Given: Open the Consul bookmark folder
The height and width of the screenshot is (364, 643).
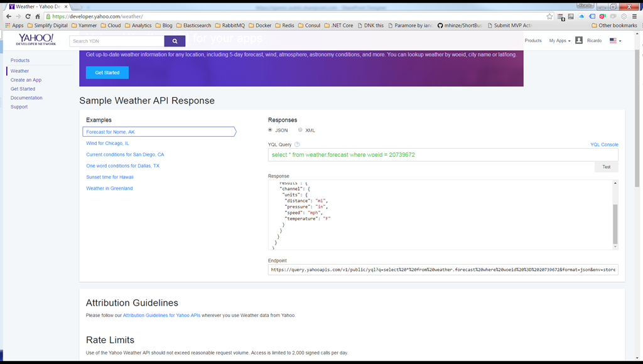Looking at the screenshot, I should pos(309,25).
